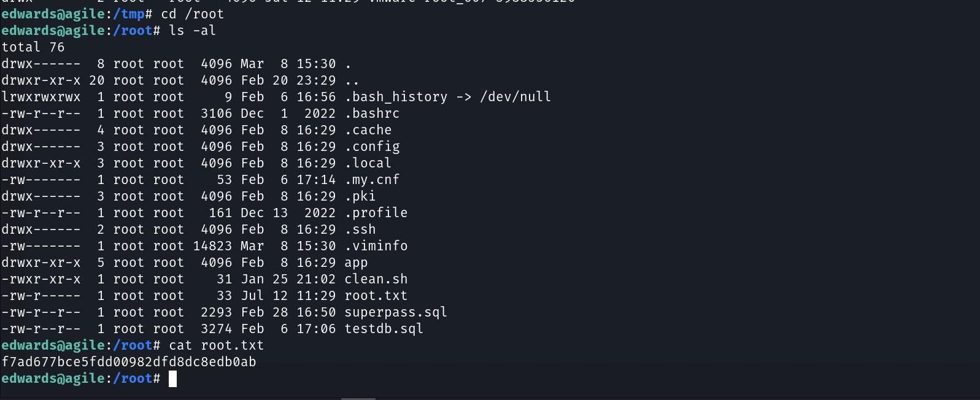980x400 pixels.
Task: Click the testdb.sql filename
Action: [x=384, y=329]
